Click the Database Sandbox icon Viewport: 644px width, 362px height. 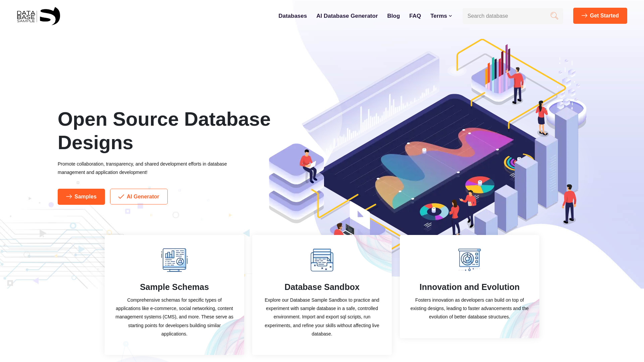point(322,259)
